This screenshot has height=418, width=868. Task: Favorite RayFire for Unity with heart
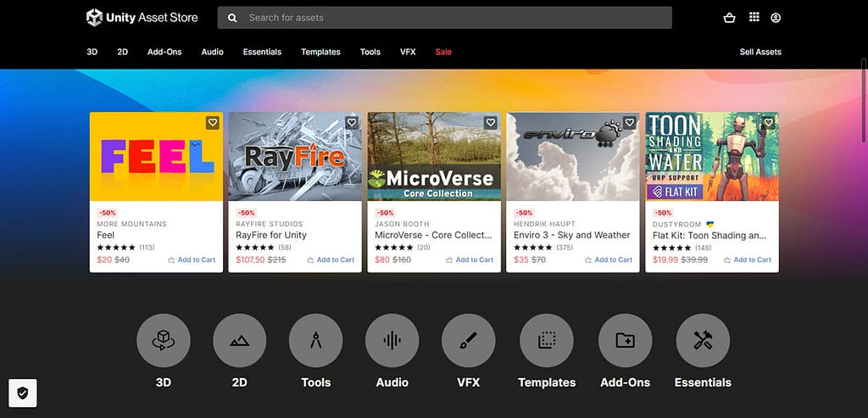point(352,122)
